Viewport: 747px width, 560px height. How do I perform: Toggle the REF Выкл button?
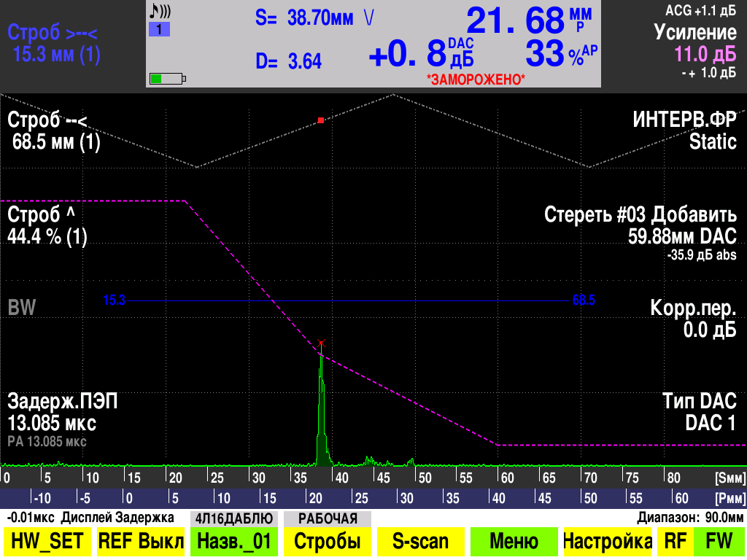point(141,542)
